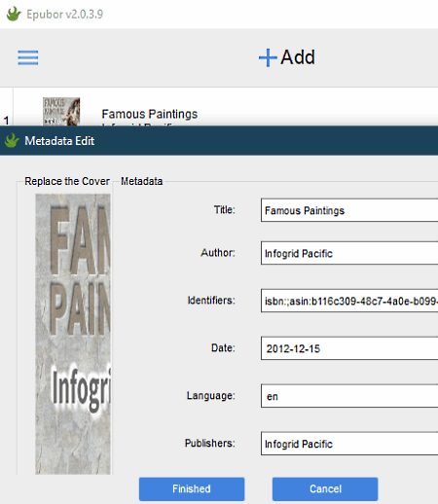438x504 pixels.
Task: Click the Metadata Edit title text
Action: tap(59, 141)
